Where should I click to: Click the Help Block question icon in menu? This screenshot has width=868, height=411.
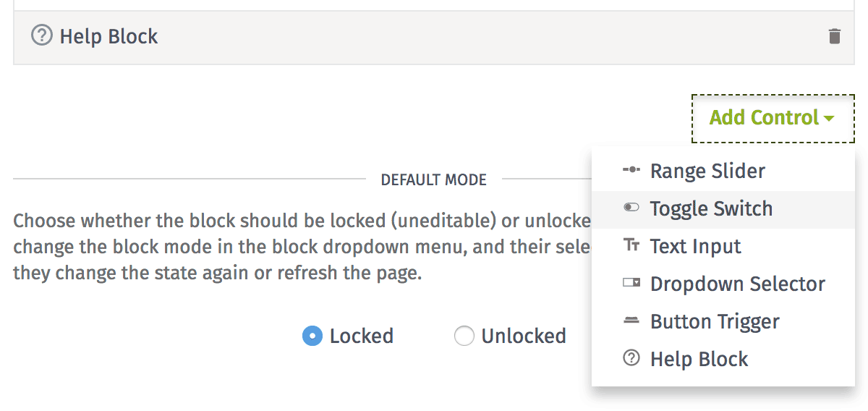(631, 359)
